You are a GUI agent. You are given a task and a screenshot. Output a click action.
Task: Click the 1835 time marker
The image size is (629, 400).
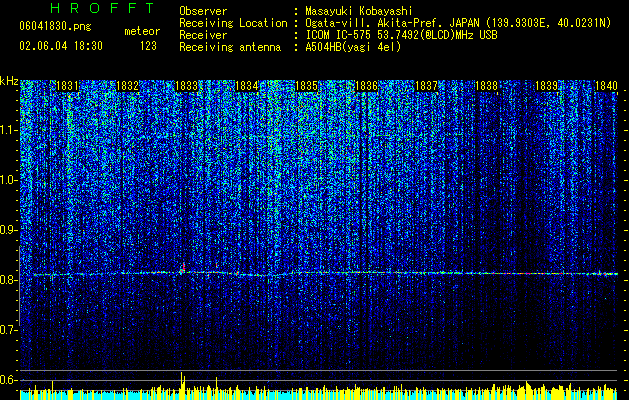tap(306, 86)
